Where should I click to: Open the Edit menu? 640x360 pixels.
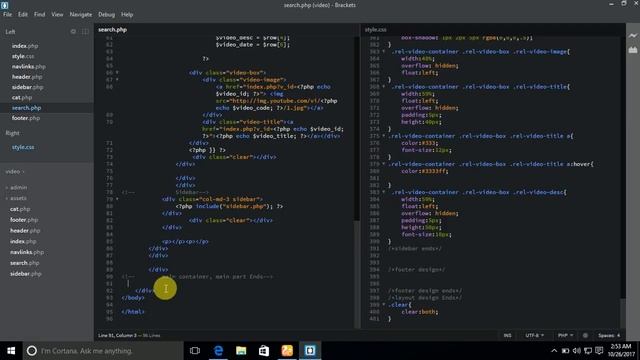pyautogui.click(x=22, y=14)
